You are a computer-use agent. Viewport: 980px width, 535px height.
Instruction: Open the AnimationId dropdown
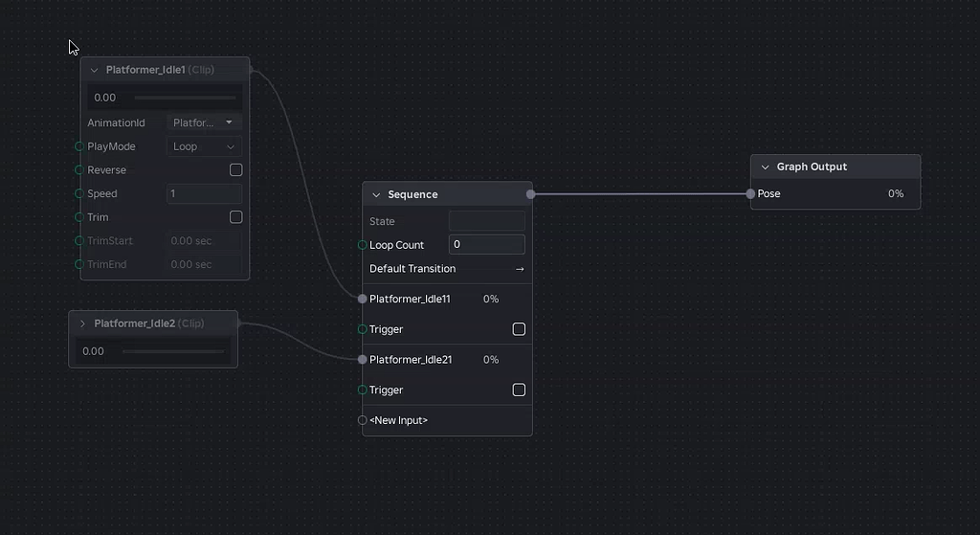click(x=205, y=123)
